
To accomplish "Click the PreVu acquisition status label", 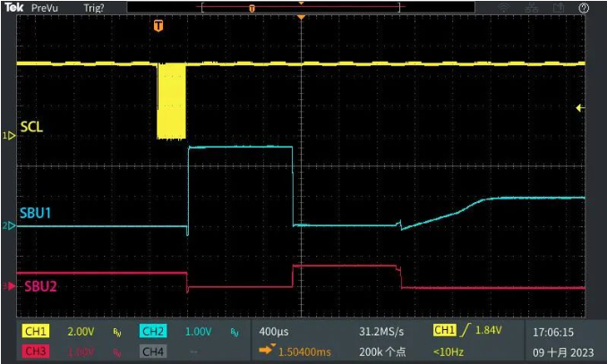I will point(45,8).
